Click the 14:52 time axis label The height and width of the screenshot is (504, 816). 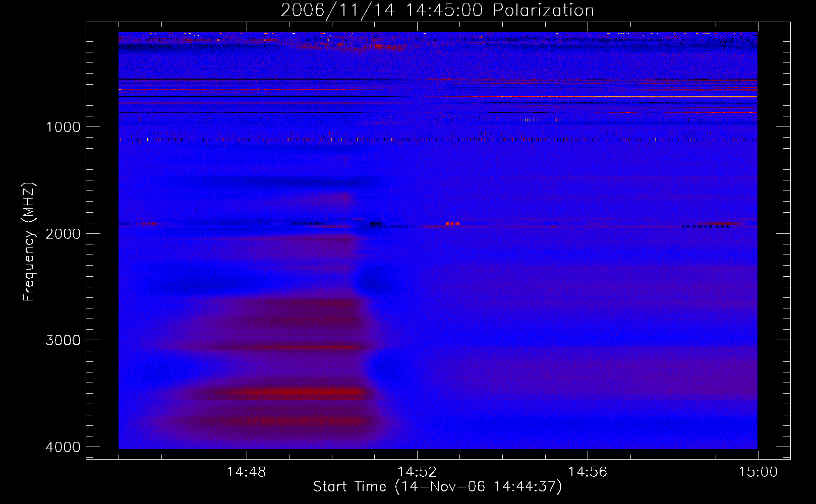(x=417, y=472)
